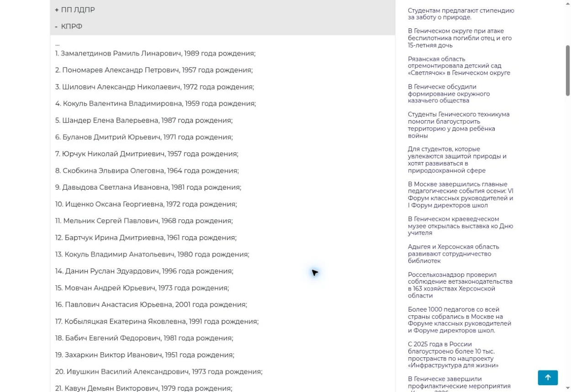Click candidate 17 Кобыляцкая Екатерина Яковлевна
The image size is (571, 392).
point(157,322)
